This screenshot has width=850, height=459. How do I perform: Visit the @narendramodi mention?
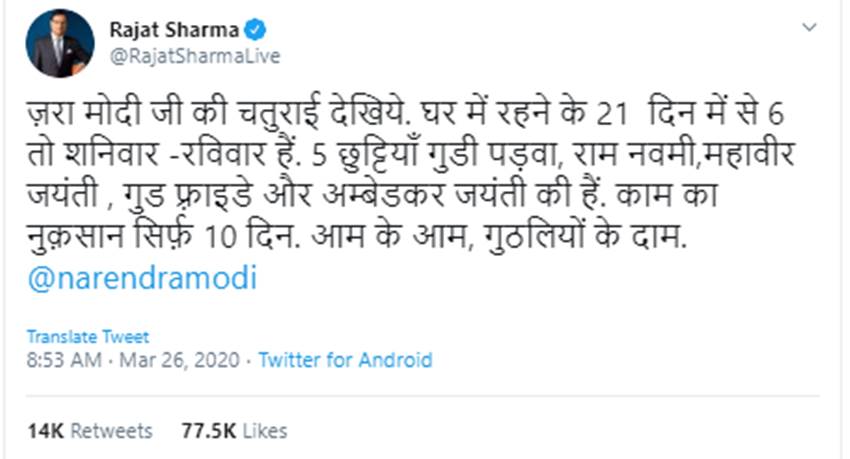pos(142,278)
